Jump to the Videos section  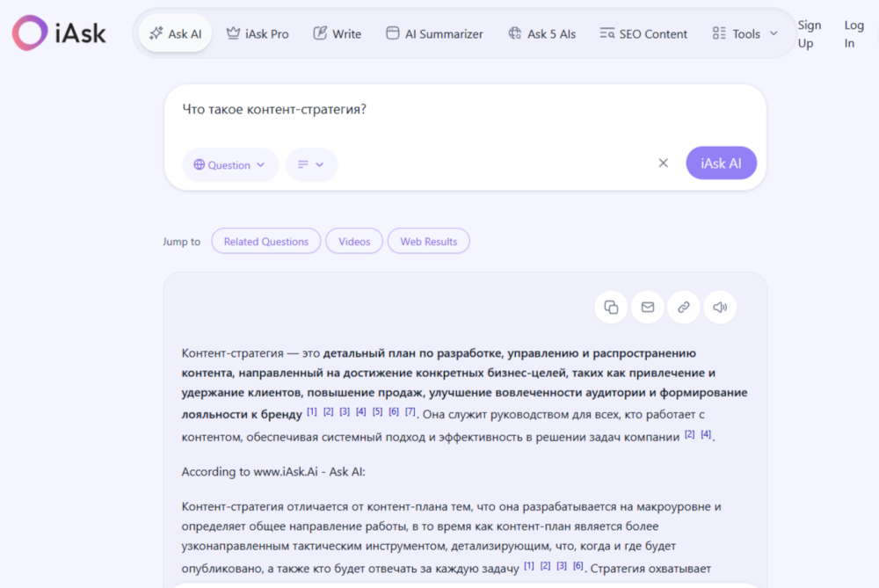[354, 241]
